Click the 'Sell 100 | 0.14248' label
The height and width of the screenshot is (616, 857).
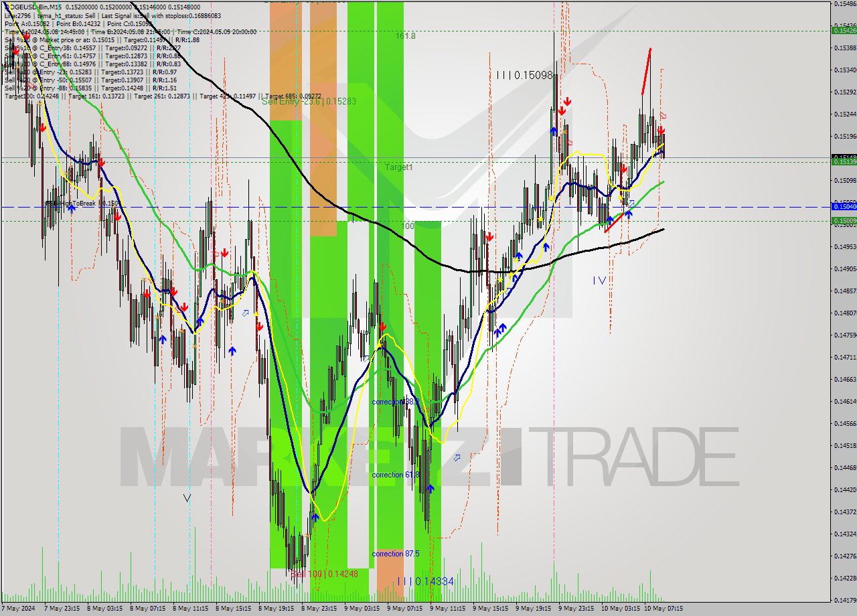[x=325, y=574]
